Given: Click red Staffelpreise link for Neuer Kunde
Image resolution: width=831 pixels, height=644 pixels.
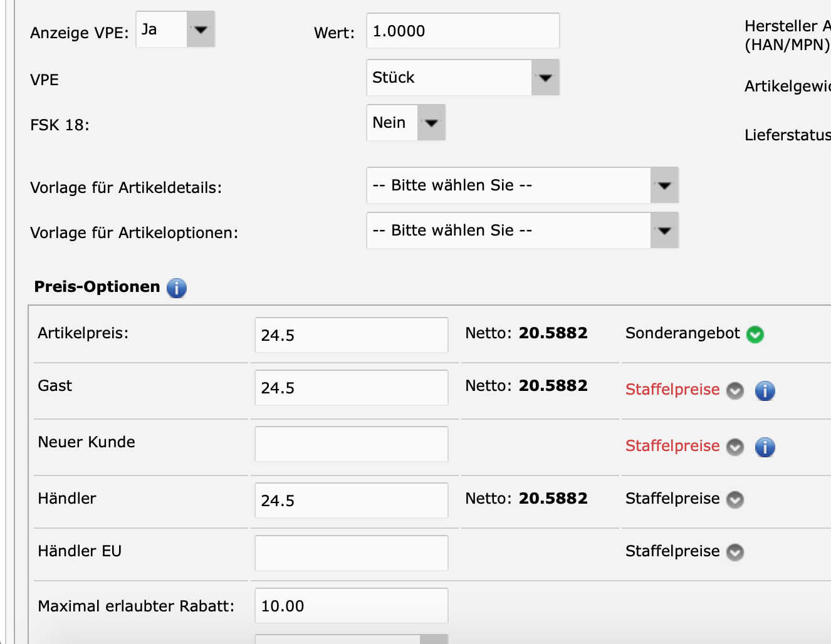Looking at the screenshot, I should (672, 446).
